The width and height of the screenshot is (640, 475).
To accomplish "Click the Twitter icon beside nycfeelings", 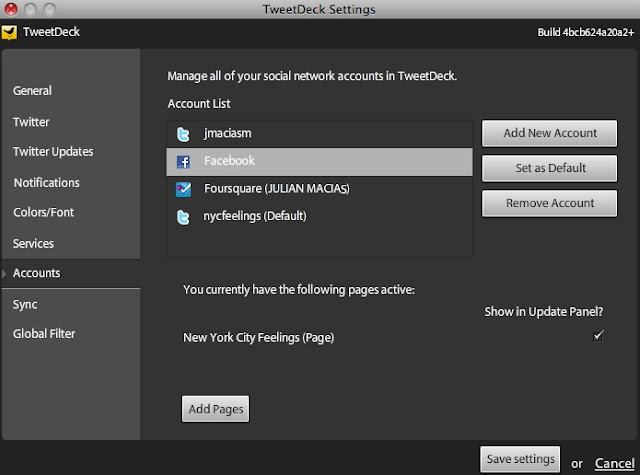I will [183, 217].
